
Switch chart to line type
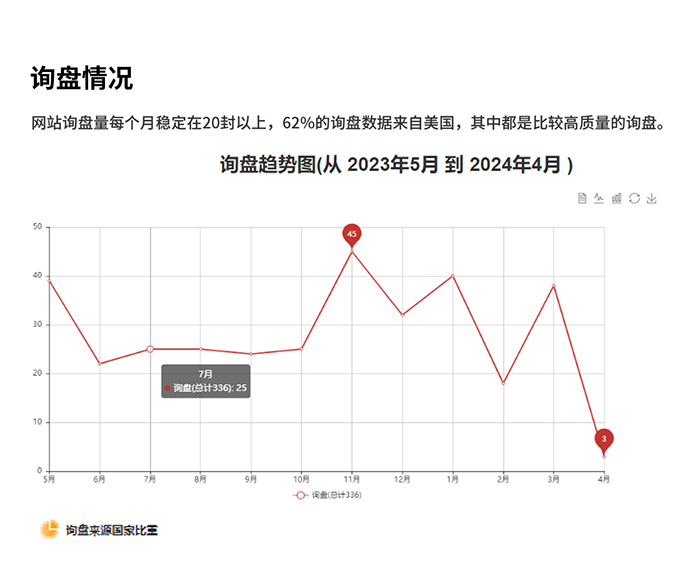[x=599, y=199]
